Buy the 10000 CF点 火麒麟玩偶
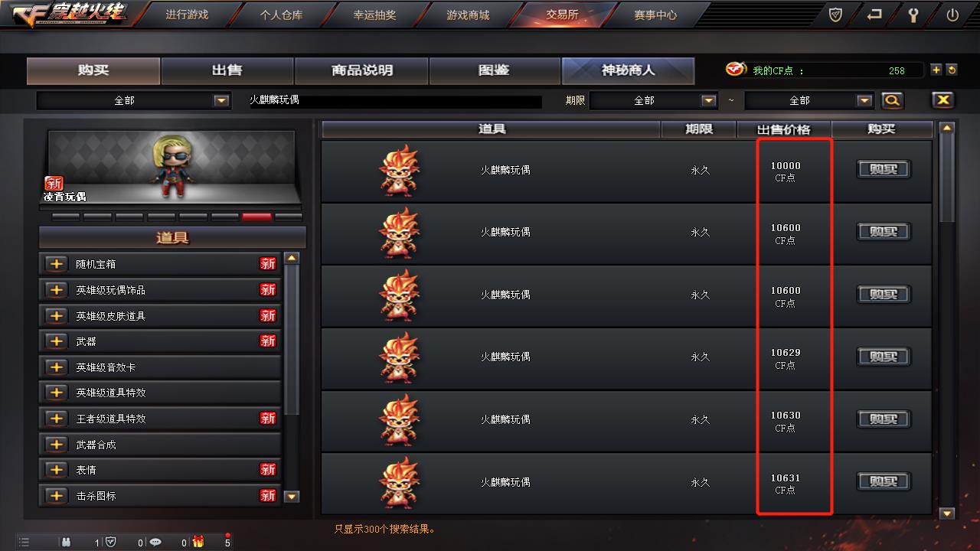Screen dimensions: 980x551 [884, 169]
